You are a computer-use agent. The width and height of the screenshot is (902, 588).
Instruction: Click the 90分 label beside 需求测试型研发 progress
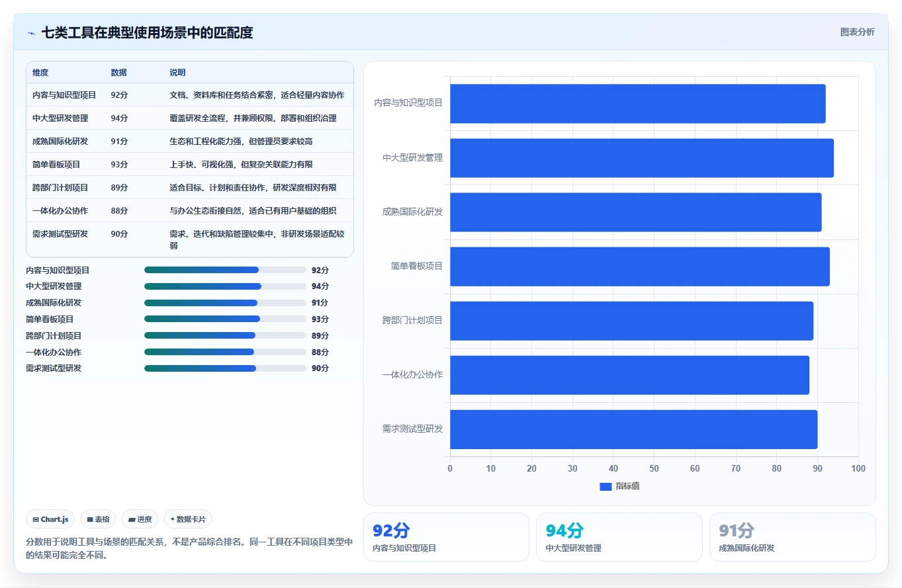point(320,368)
